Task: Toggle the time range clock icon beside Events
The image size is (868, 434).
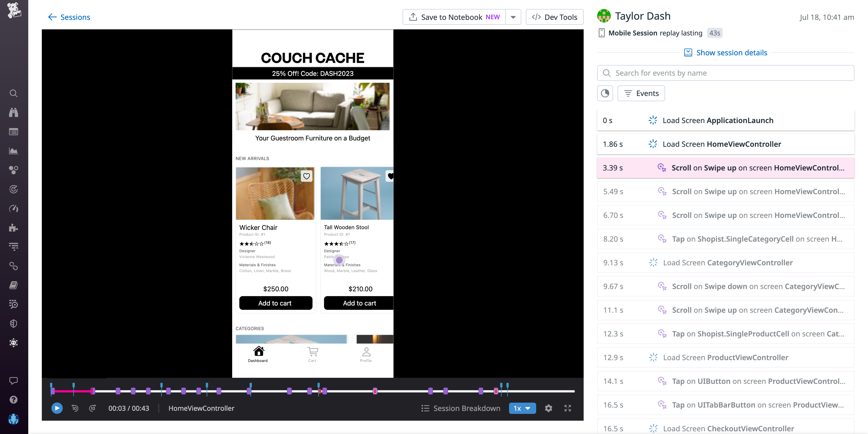Action: (605, 93)
